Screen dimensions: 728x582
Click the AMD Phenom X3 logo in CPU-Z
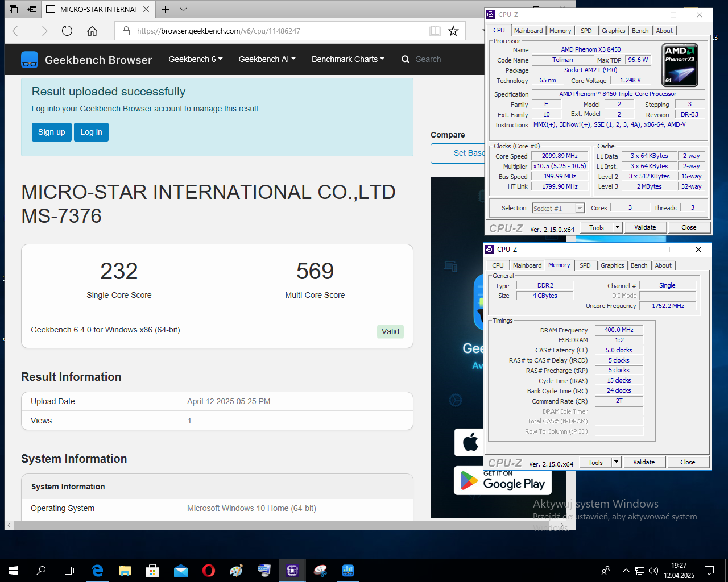[680, 65]
